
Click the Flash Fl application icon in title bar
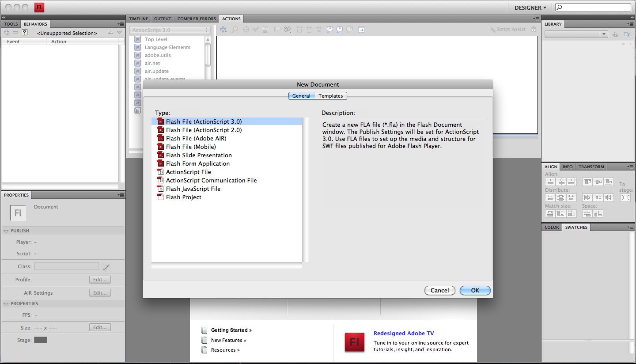(x=39, y=8)
